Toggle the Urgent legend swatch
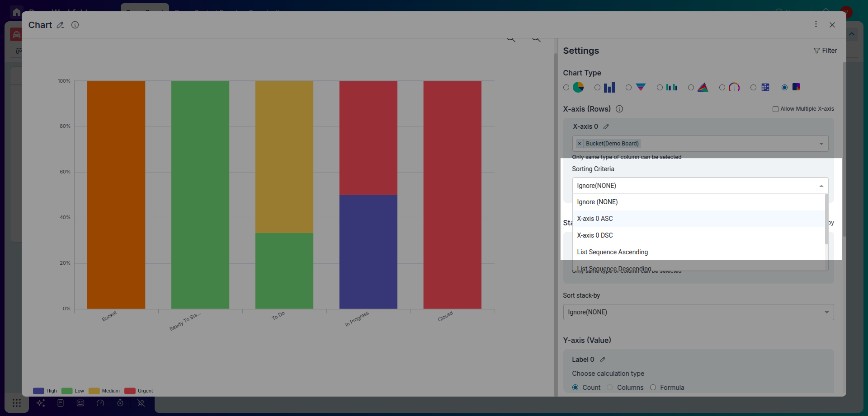Image resolution: width=868 pixels, height=416 pixels. (x=130, y=391)
